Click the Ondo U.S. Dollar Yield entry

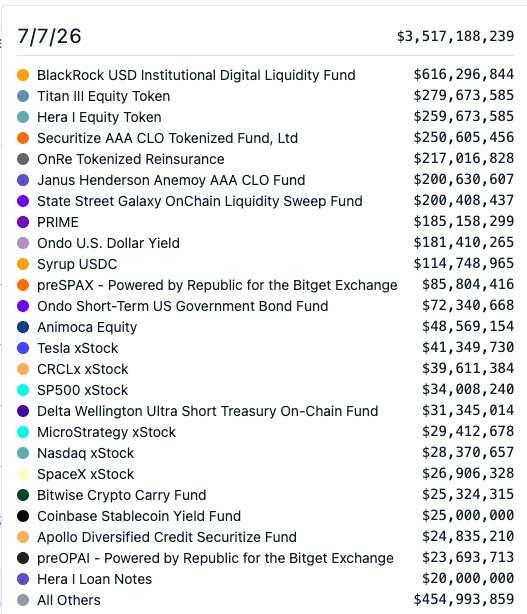(108, 243)
